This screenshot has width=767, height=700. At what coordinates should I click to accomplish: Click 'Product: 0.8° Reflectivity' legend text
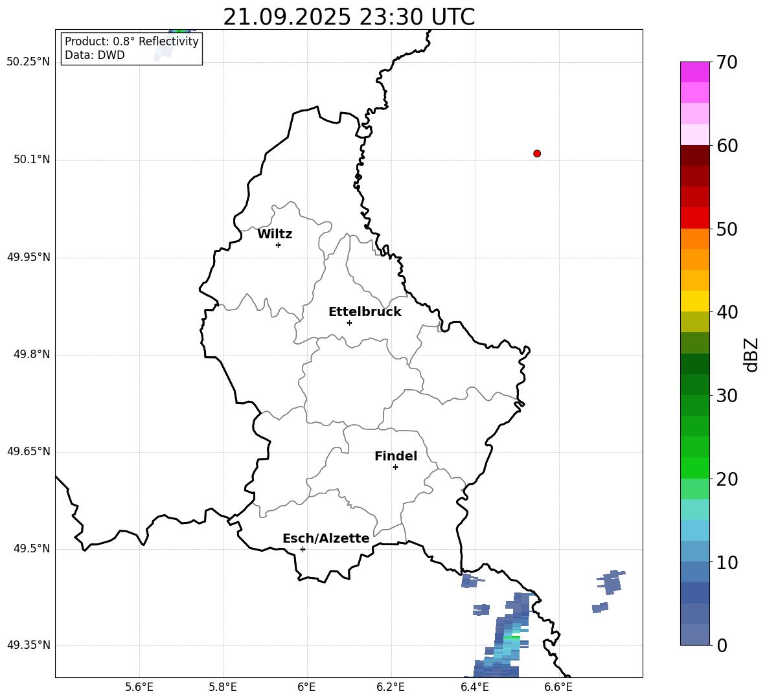132,41
